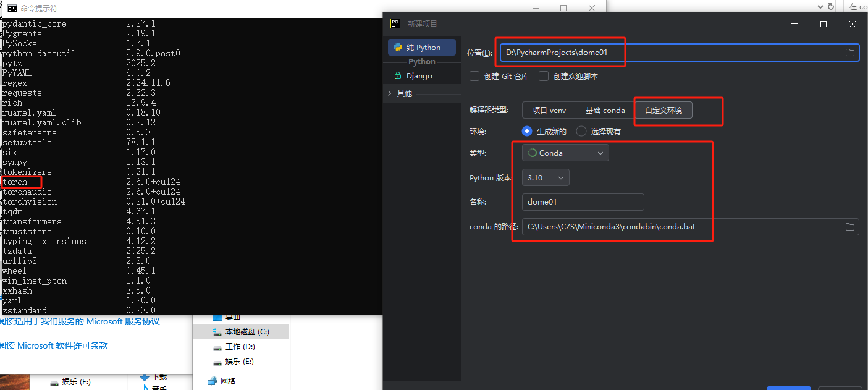Click the 下载 download arrow icon

[x=145, y=376]
